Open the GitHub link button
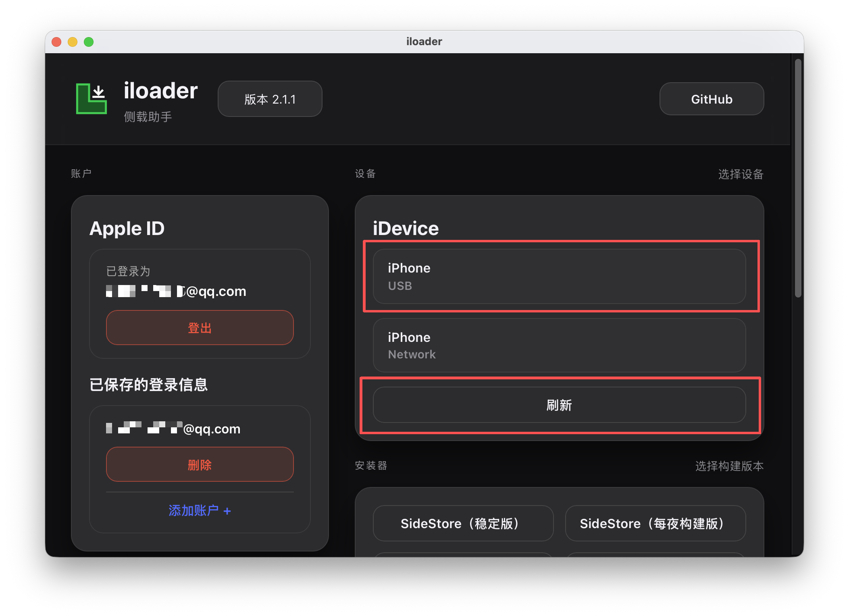 (x=711, y=99)
